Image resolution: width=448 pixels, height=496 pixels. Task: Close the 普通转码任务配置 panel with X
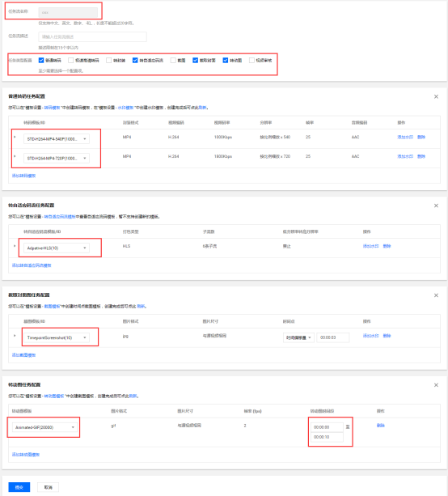coord(436,96)
